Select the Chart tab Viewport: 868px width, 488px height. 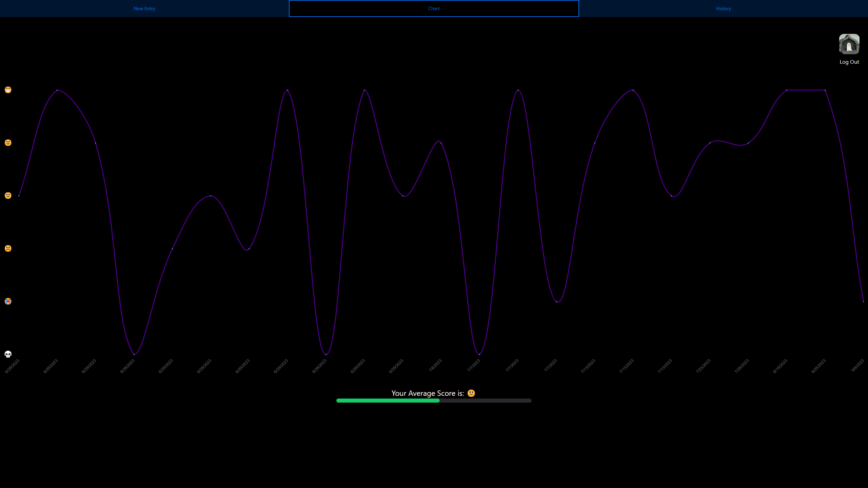pyautogui.click(x=434, y=8)
